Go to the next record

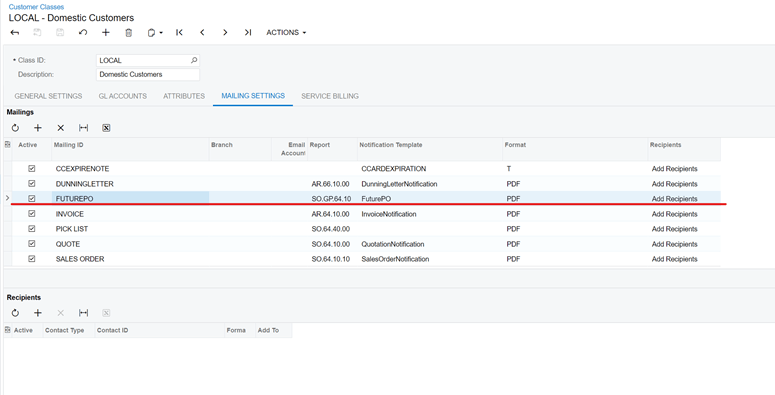[225, 33]
